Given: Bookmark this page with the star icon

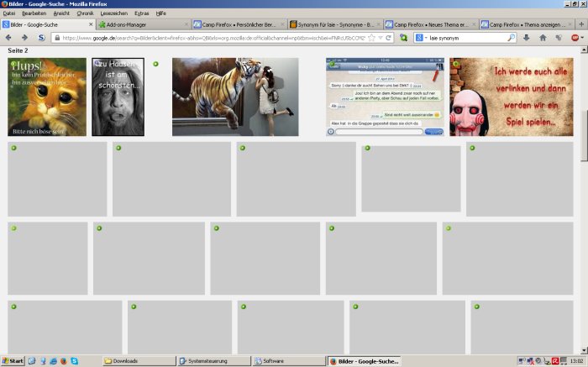Looking at the screenshot, I should coord(371,38).
